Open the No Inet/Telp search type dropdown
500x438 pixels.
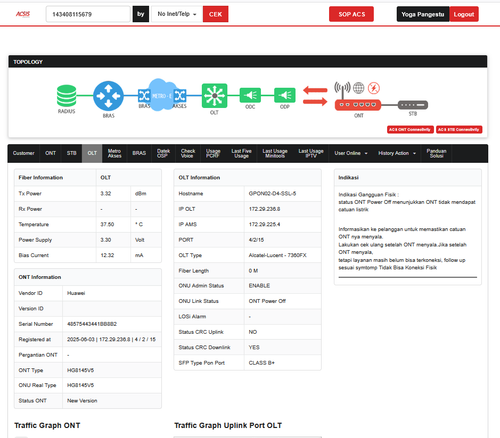(x=177, y=14)
